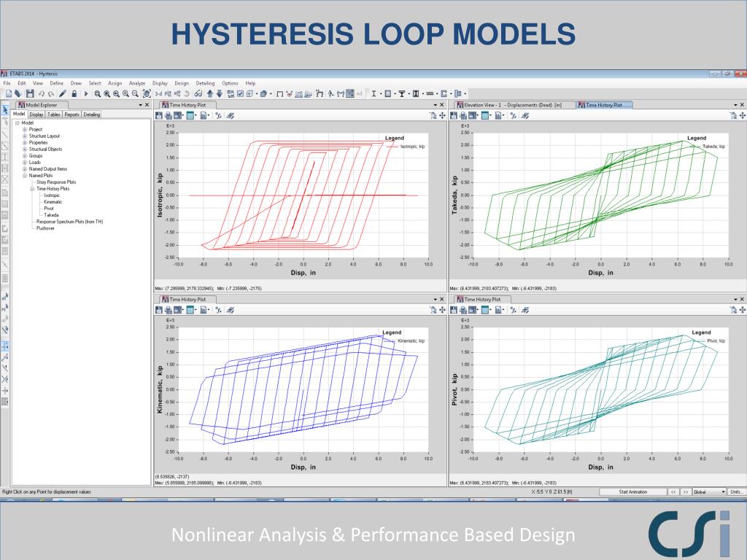This screenshot has width=747, height=560.
Task: Click the I-section steel frame design icon
Action: tap(373, 94)
